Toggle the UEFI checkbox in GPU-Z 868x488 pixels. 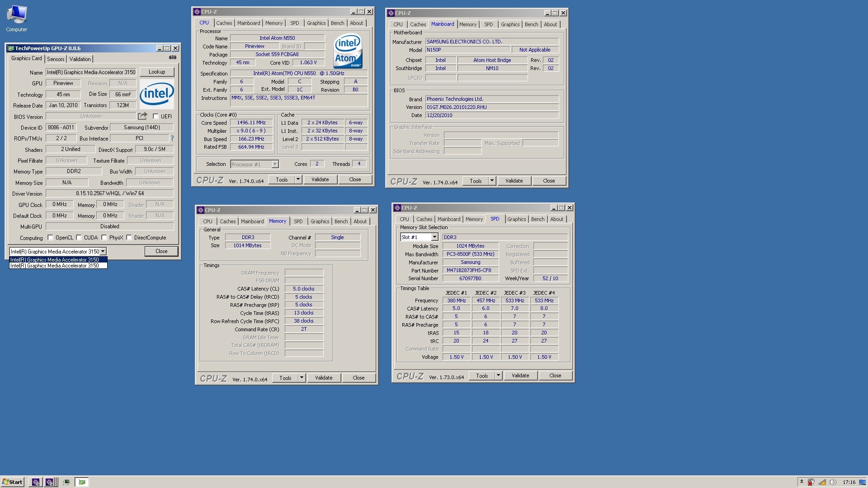click(156, 117)
